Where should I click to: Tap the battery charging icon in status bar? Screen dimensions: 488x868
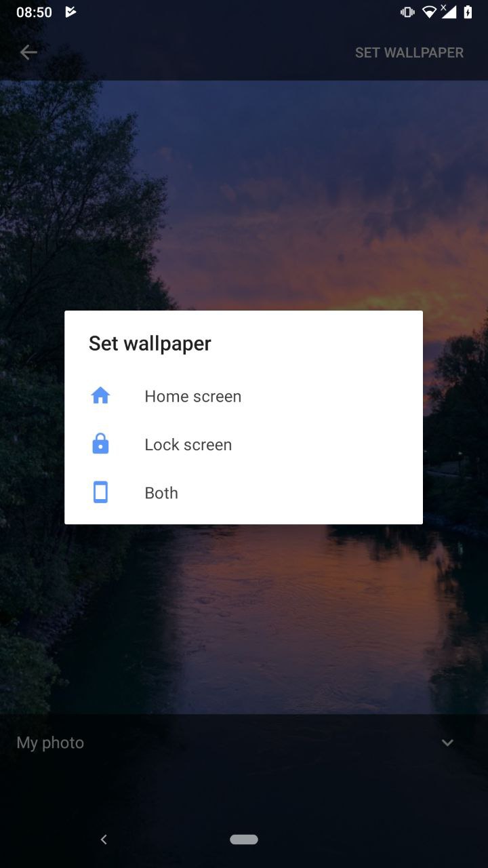468,12
